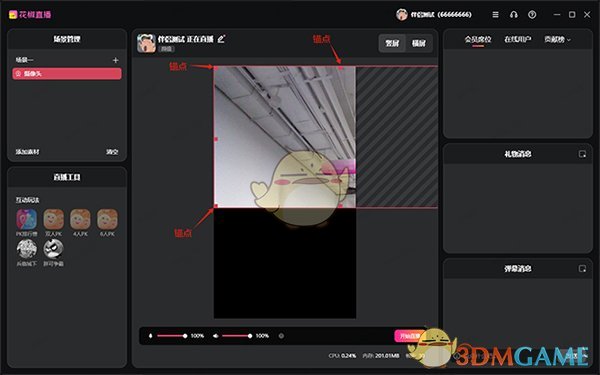
Task: Open the help question mark icon
Action: coord(532,15)
